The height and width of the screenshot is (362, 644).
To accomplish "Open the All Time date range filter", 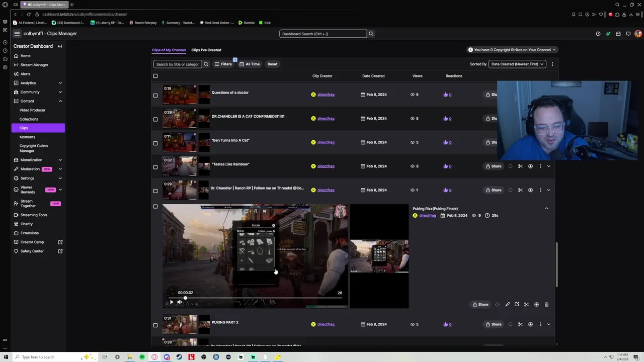I will (250, 64).
